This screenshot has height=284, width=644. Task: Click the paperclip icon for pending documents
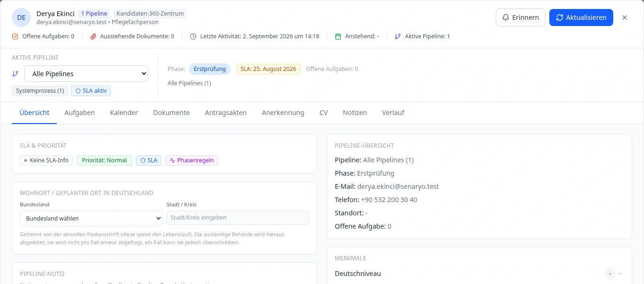[93, 36]
